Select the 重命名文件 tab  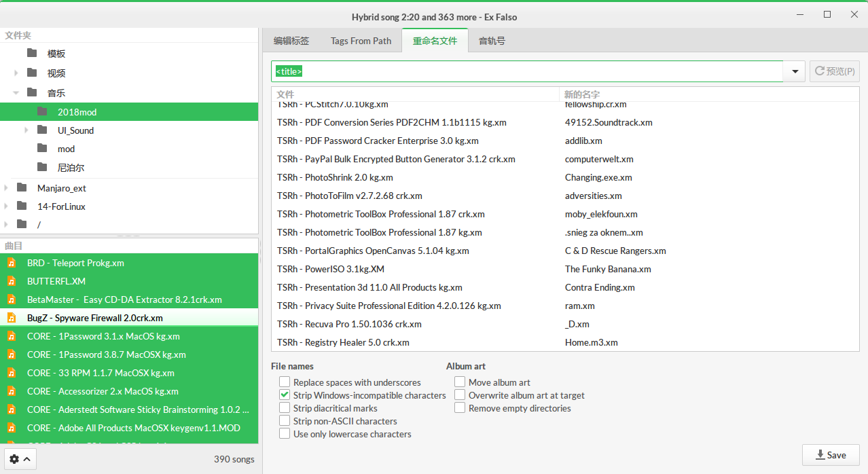pyautogui.click(x=435, y=41)
